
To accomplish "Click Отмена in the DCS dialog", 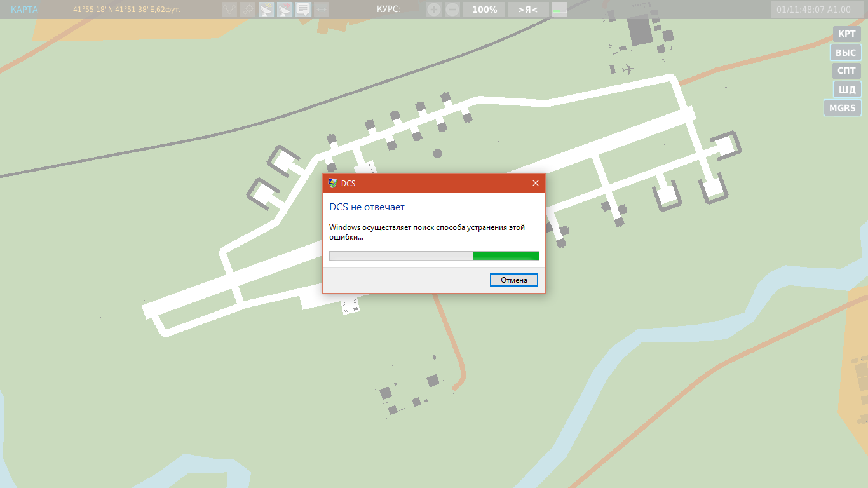I will click(x=514, y=280).
